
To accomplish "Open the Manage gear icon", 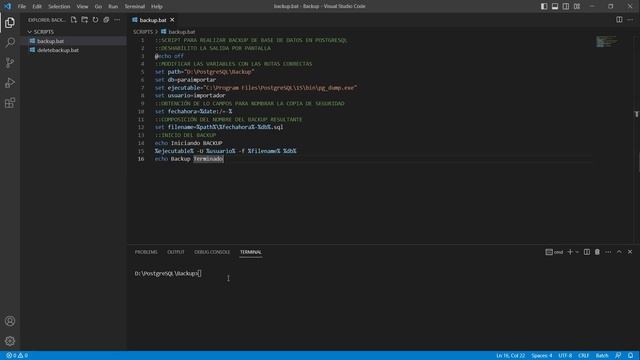I will 10,341.
